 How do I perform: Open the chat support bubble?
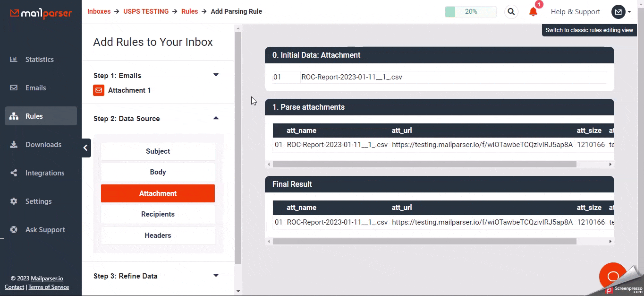612,276
